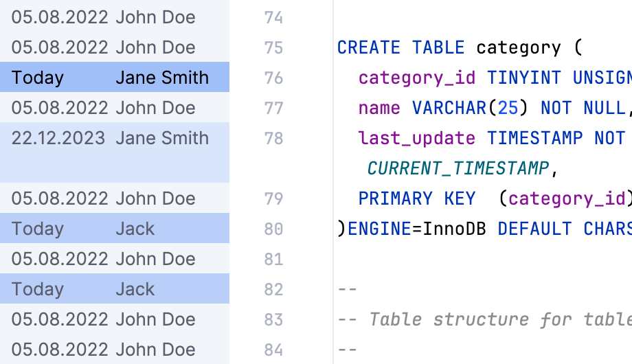Click line number 76 in the gutter
Screen dimensions: 632x364
(x=273, y=78)
